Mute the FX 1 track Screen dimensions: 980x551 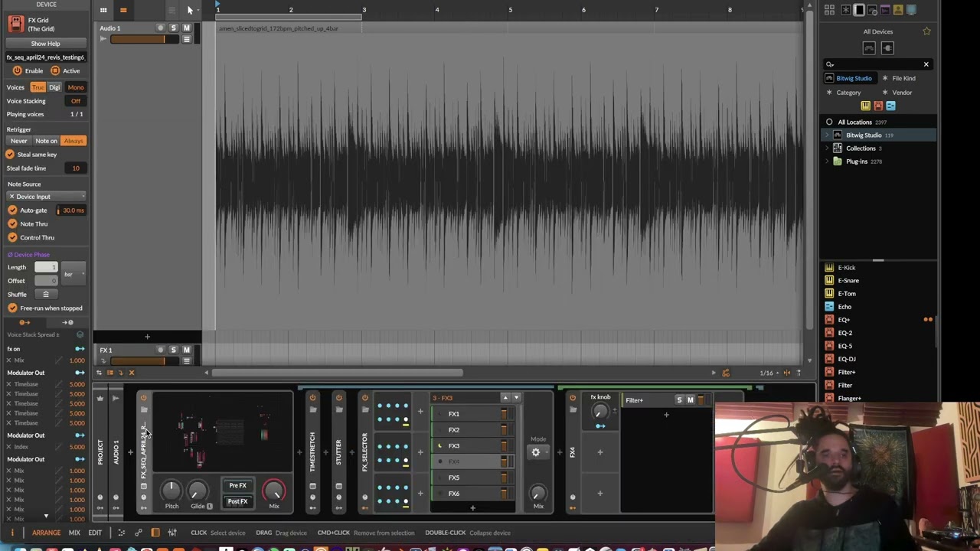tap(186, 350)
